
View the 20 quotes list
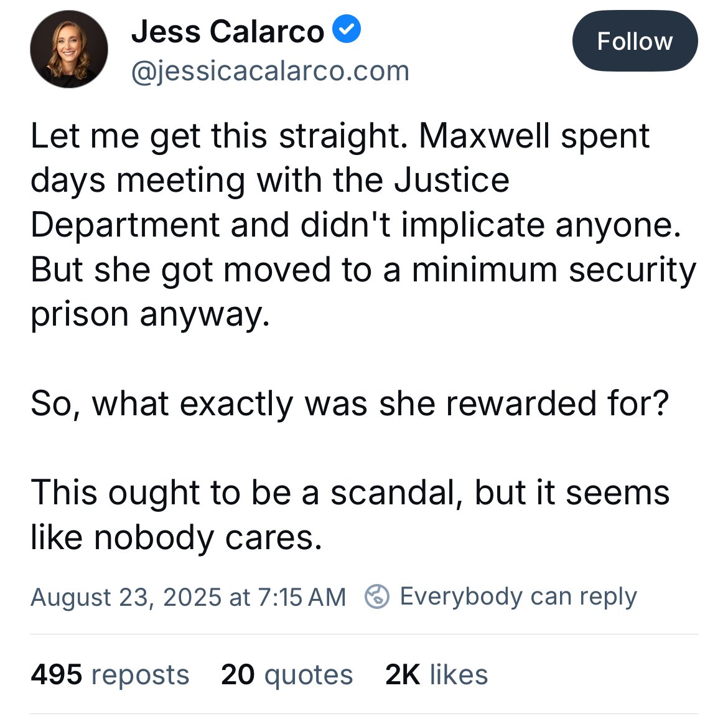click(287, 674)
